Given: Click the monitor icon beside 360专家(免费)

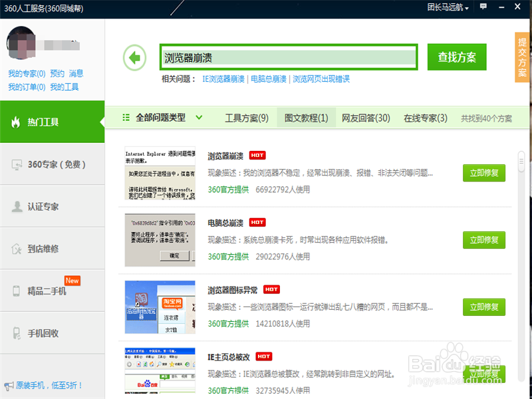Looking at the screenshot, I should (x=17, y=164).
